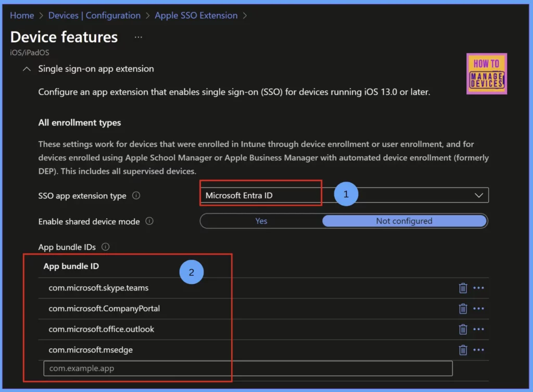Image resolution: width=533 pixels, height=392 pixels.
Task: Open Apple SSO Extension breadcrumb
Action: [196, 15]
